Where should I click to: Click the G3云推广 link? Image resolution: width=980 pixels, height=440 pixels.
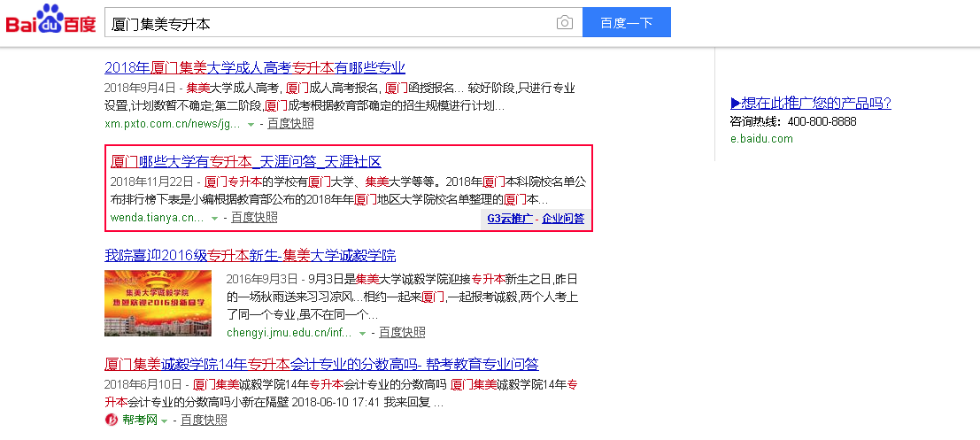tap(510, 219)
